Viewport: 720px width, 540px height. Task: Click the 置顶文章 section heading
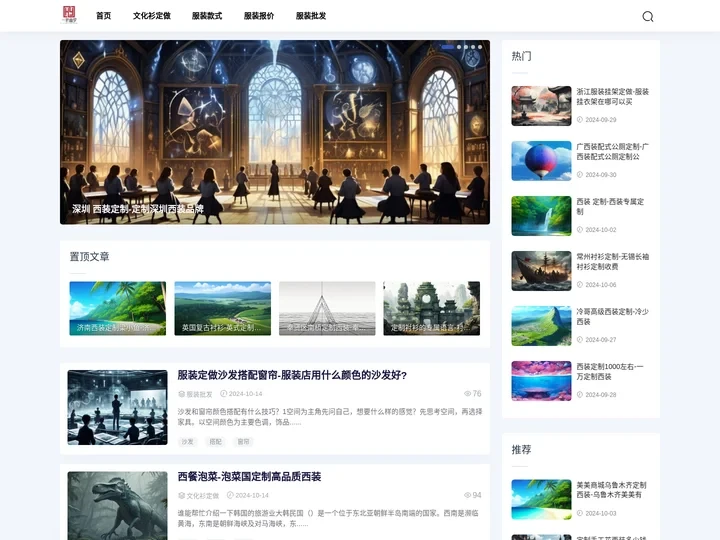pos(90,257)
